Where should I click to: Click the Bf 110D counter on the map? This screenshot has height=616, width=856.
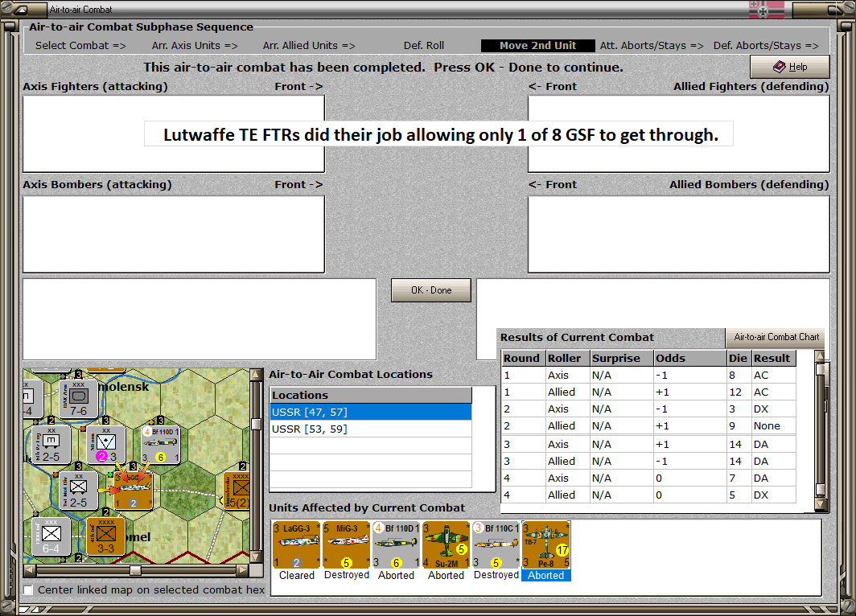(161, 445)
